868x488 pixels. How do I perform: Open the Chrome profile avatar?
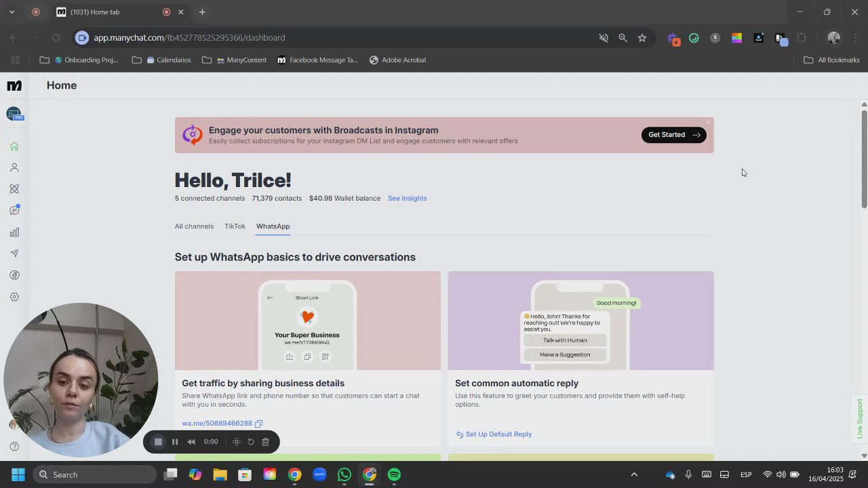(x=834, y=38)
